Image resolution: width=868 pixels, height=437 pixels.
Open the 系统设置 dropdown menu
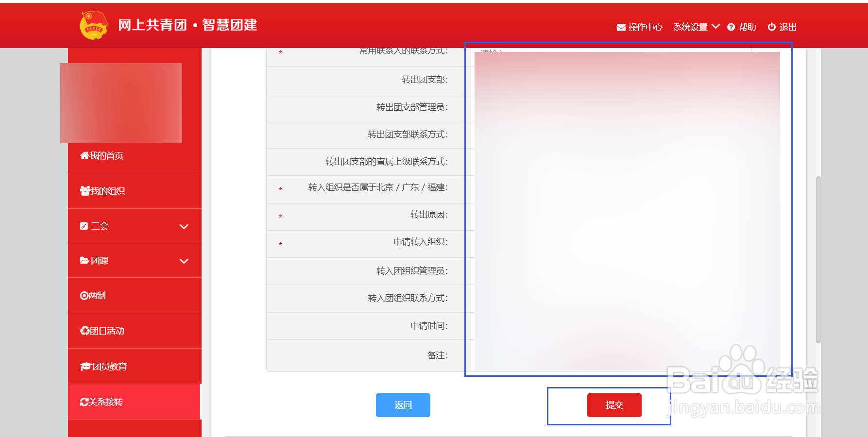point(696,27)
